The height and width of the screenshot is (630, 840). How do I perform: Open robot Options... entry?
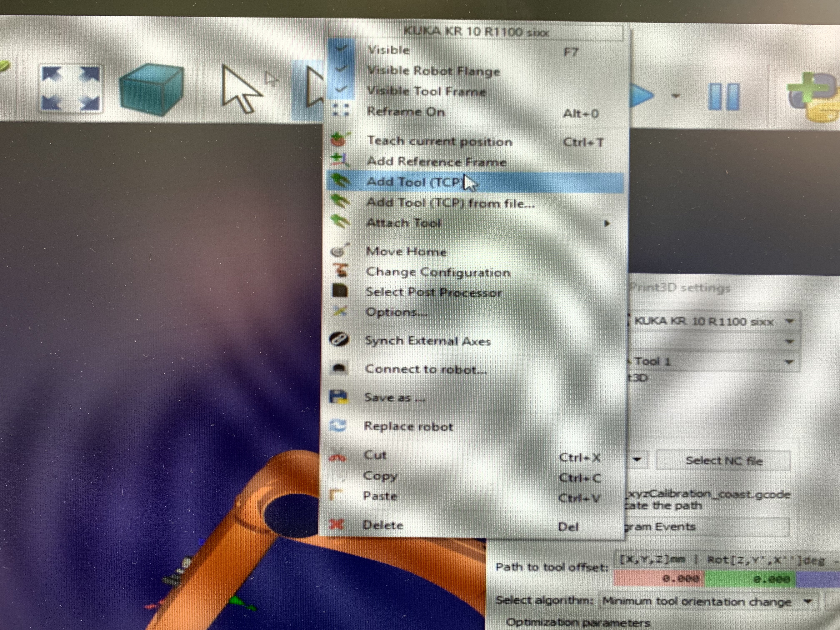tap(475, 312)
